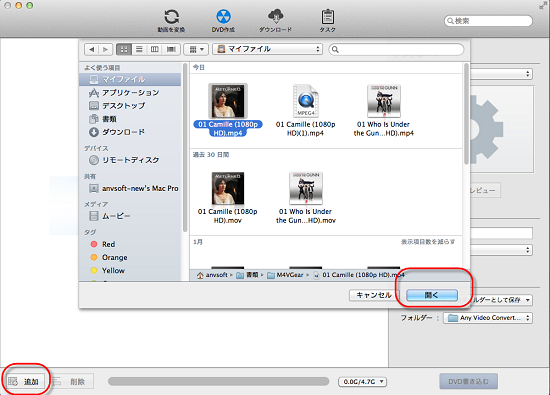Select アプリケーション in the sidebar
550x395 pixels.
point(130,93)
